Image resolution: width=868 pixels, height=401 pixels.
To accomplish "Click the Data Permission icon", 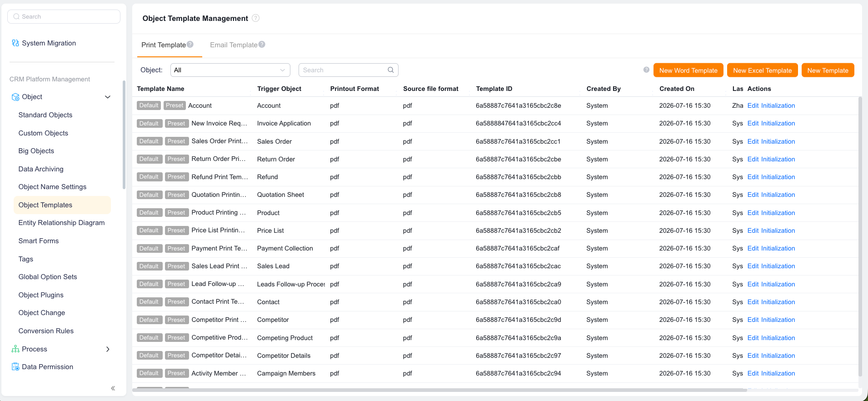I will (15, 367).
